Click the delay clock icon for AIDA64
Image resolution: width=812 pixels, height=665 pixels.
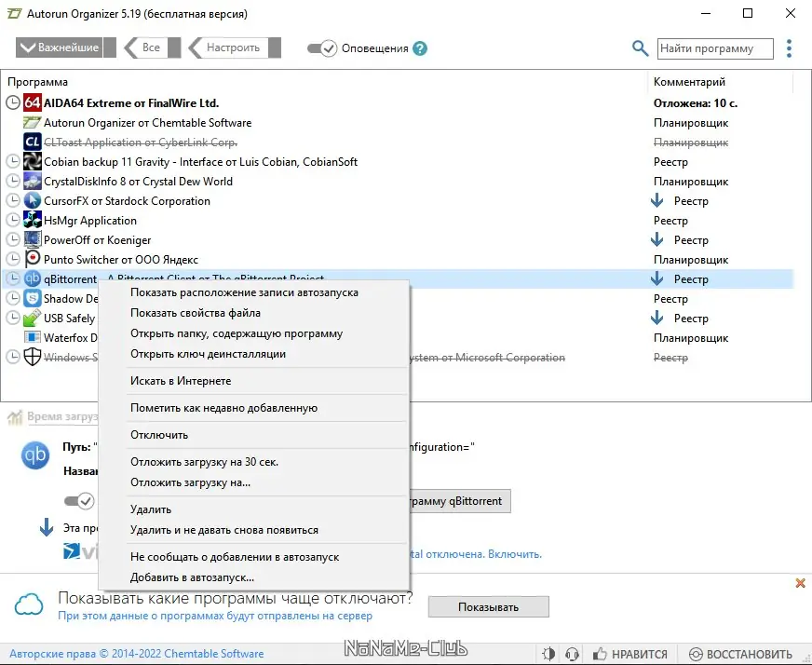[13, 102]
